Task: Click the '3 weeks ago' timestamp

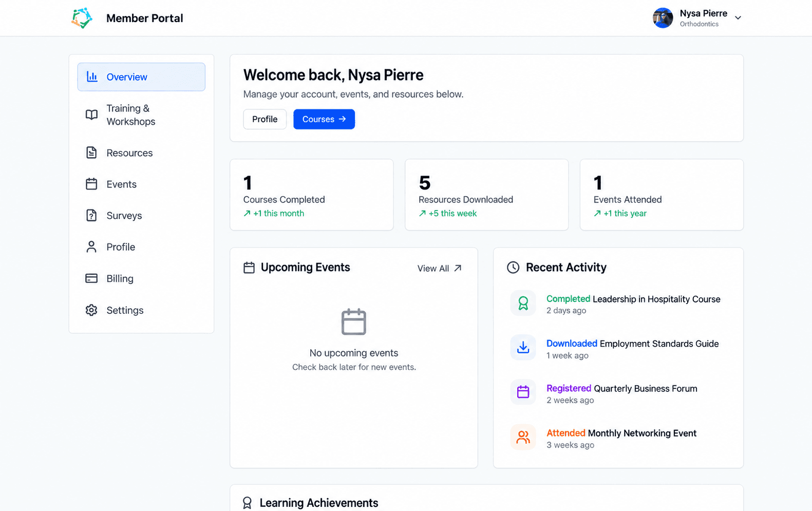Action: pos(571,445)
